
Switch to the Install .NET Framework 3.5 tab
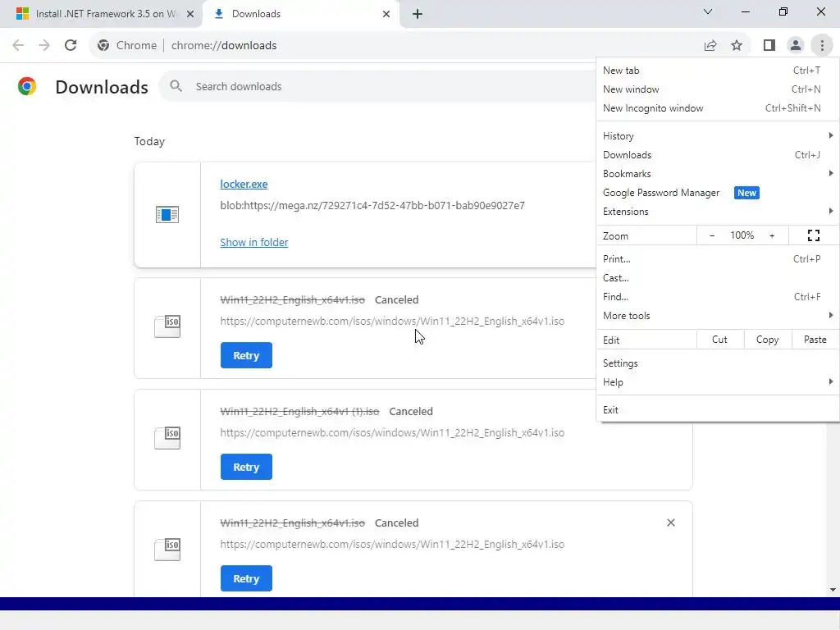tap(101, 14)
